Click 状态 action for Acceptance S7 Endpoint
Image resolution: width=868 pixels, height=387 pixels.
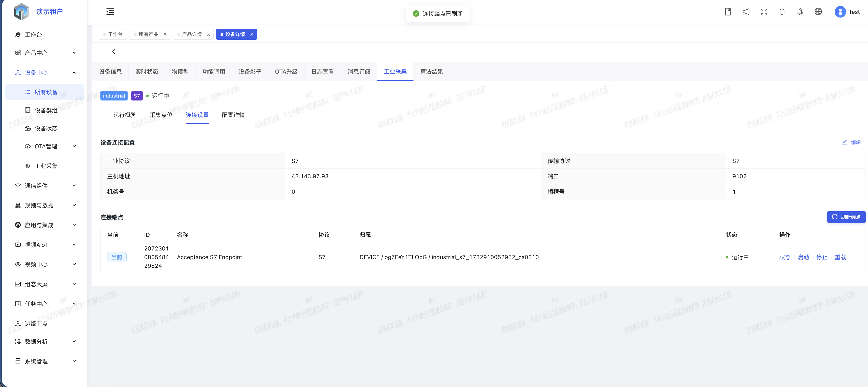pyautogui.click(x=785, y=257)
